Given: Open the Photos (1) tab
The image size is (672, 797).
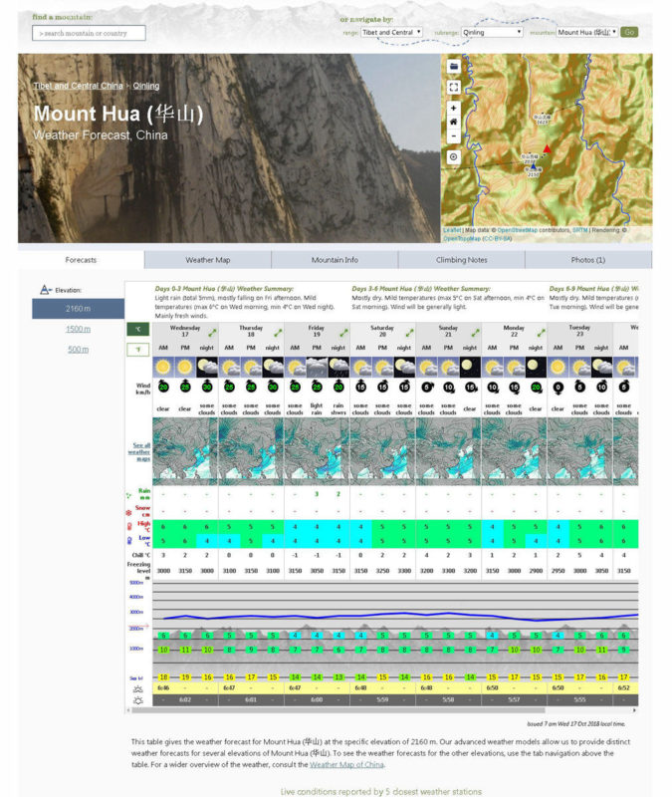Looking at the screenshot, I should 588,260.
